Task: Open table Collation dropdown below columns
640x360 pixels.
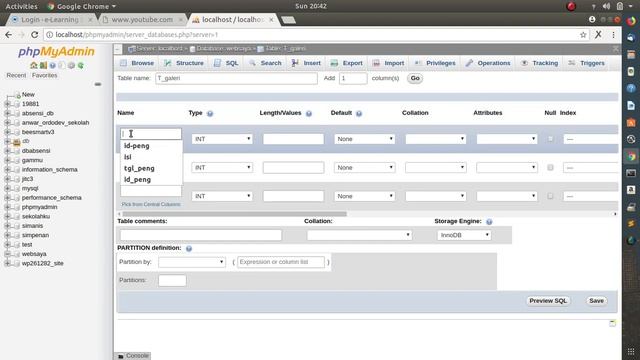Action: pyautogui.click(x=359, y=236)
